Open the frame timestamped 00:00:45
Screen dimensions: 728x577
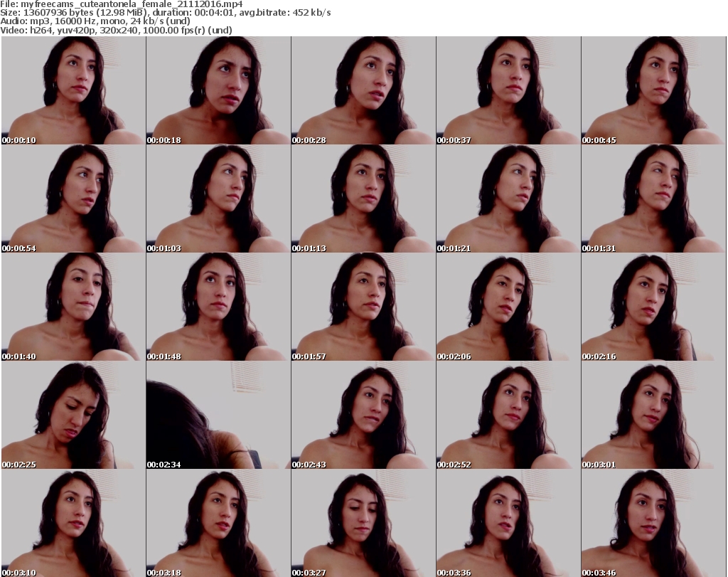(653, 90)
